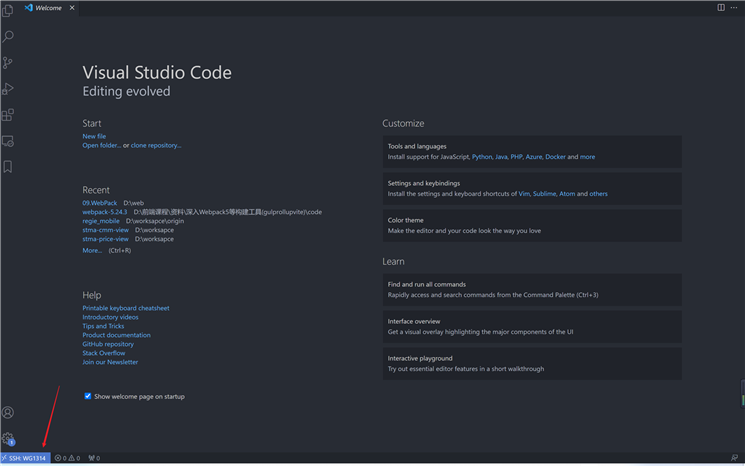Click More... under Recent
This screenshot has height=466, width=745.
pos(92,250)
